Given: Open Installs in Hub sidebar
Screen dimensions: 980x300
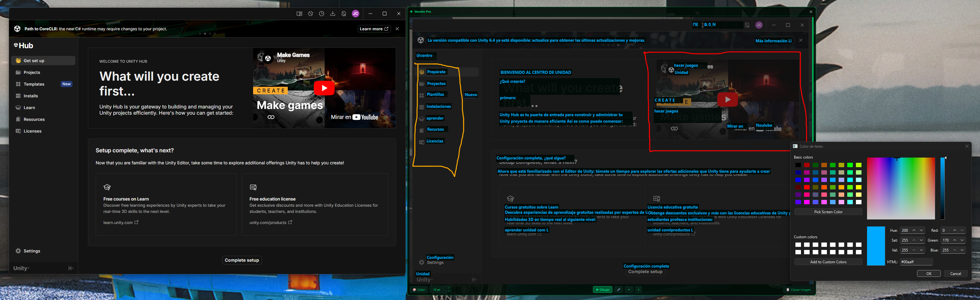Looking at the screenshot, I should click(44, 96).
